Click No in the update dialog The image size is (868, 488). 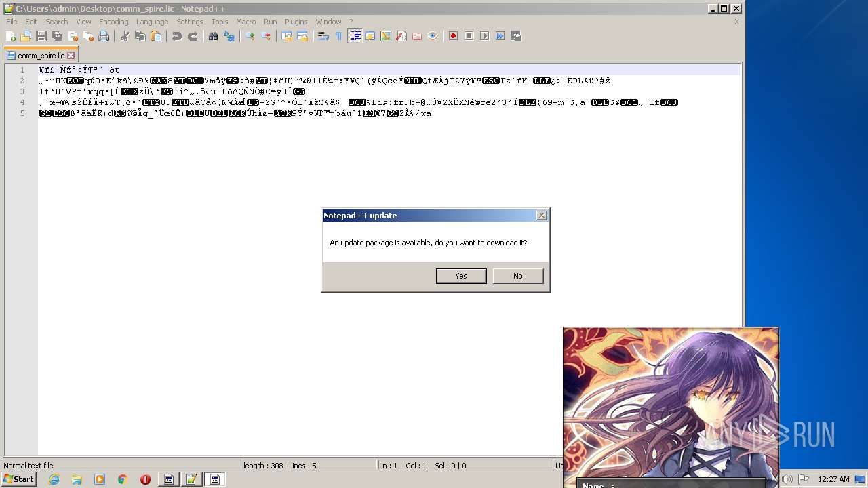tap(518, 276)
